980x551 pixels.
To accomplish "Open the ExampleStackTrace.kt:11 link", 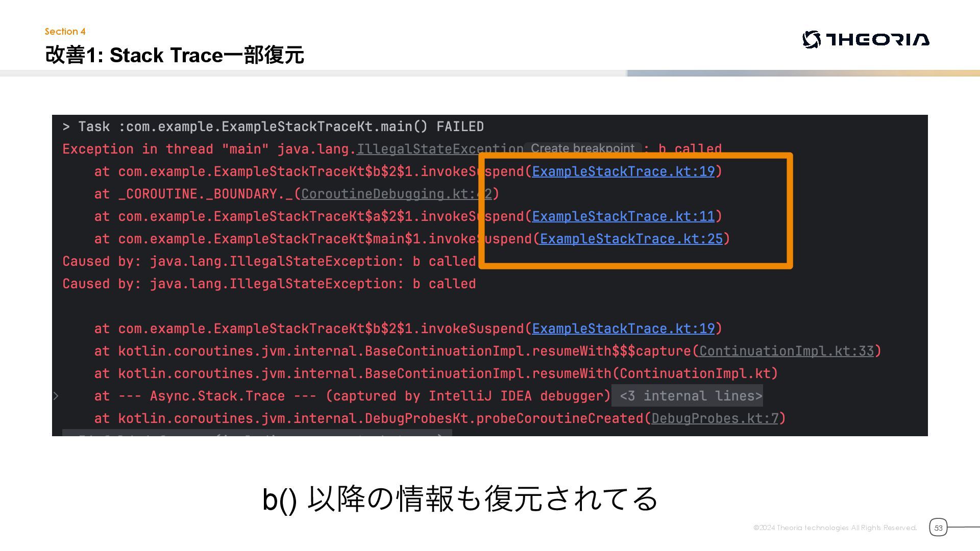I will click(x=623, y=216).
